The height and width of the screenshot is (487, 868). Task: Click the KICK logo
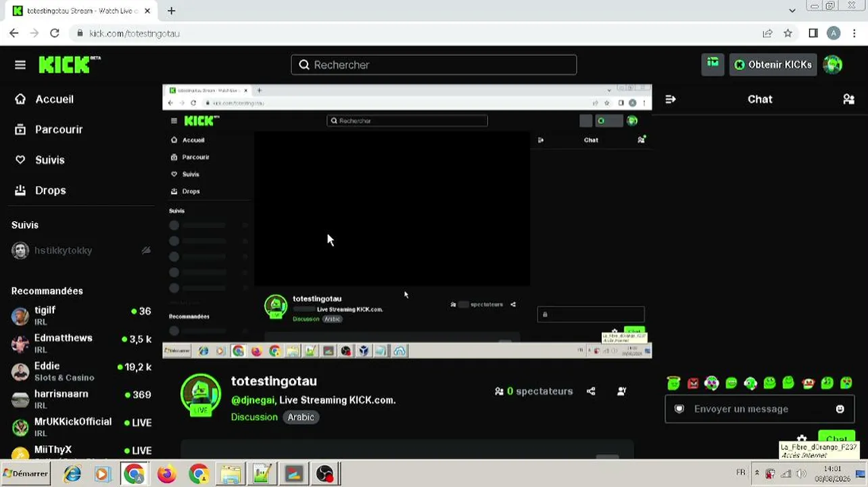click(70, 64)
